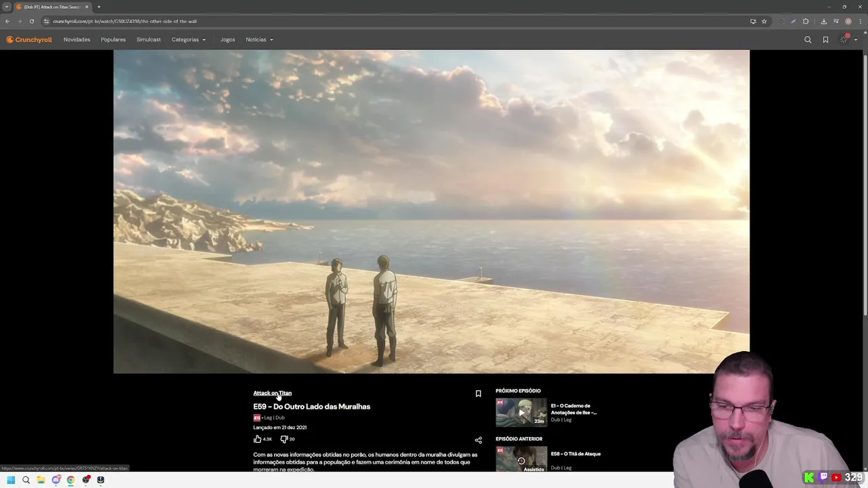Switch to Chrome in the taskbar
Viewport: 868px width, 488px height.
pyautogui.click(x=71, y=480)
